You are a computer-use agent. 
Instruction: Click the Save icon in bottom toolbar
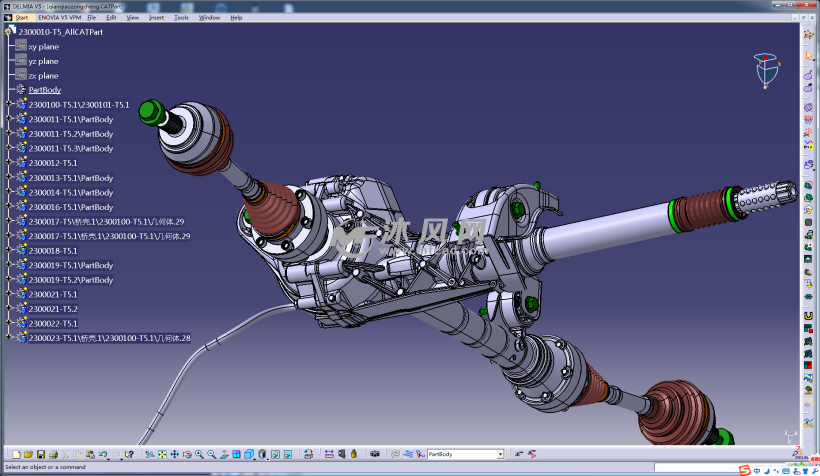(x=41, y=454)
